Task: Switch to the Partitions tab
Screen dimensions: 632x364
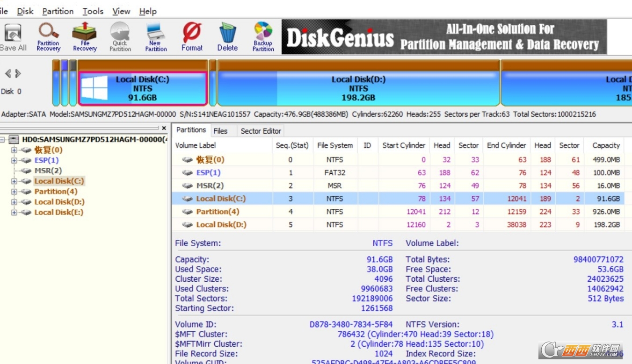Action: pyautogui.click(x=191, y=130)
